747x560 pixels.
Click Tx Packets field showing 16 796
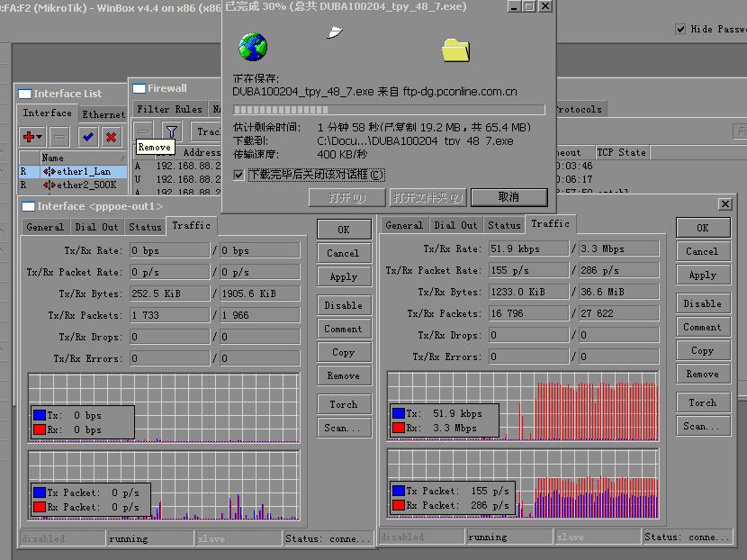529,313
